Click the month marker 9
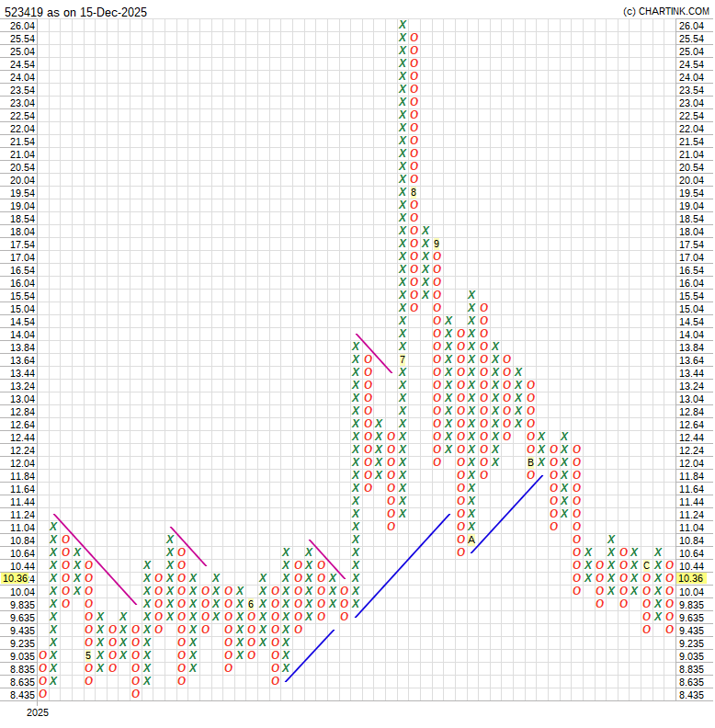 click(x=437, y=244)
